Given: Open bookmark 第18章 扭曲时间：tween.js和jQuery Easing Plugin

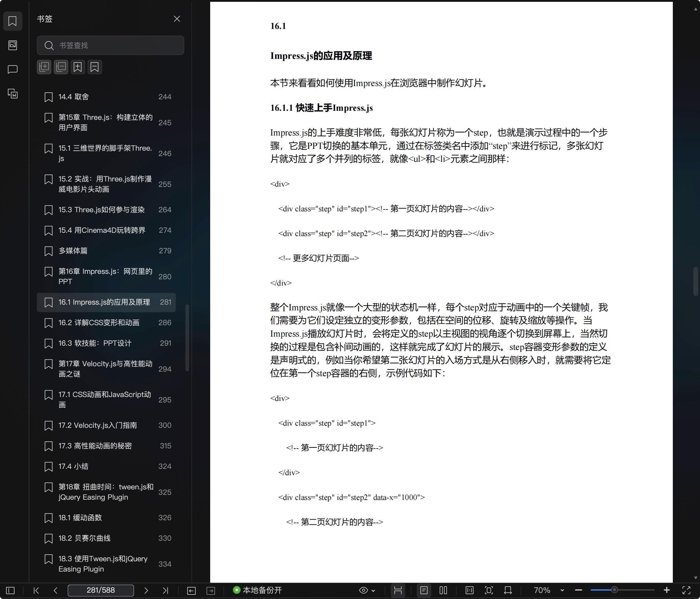Looking at the screenshot, I should point(106,492).
